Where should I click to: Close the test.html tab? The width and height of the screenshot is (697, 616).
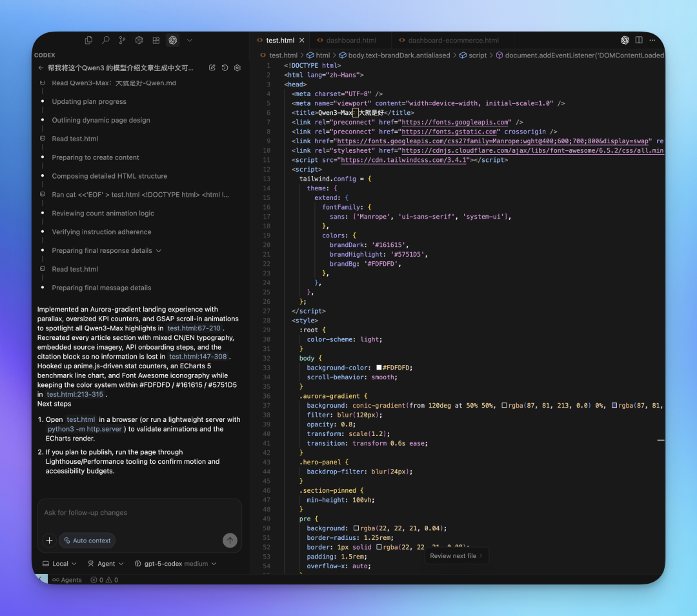(302, 41)
